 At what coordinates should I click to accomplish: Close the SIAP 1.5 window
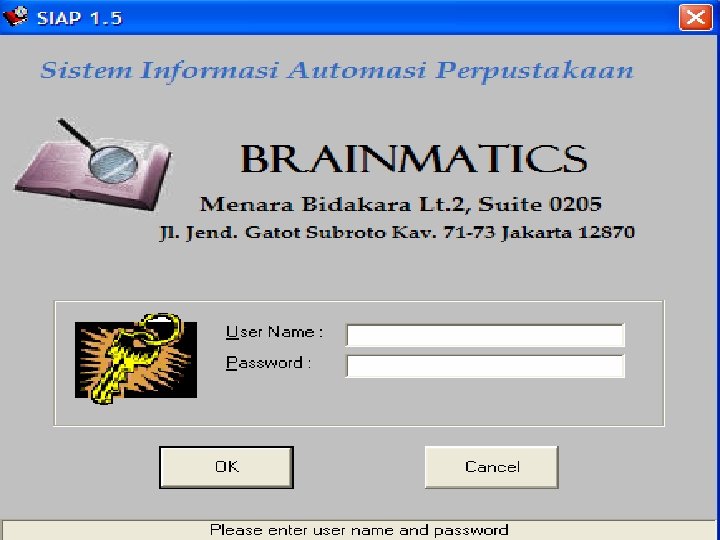695,17
